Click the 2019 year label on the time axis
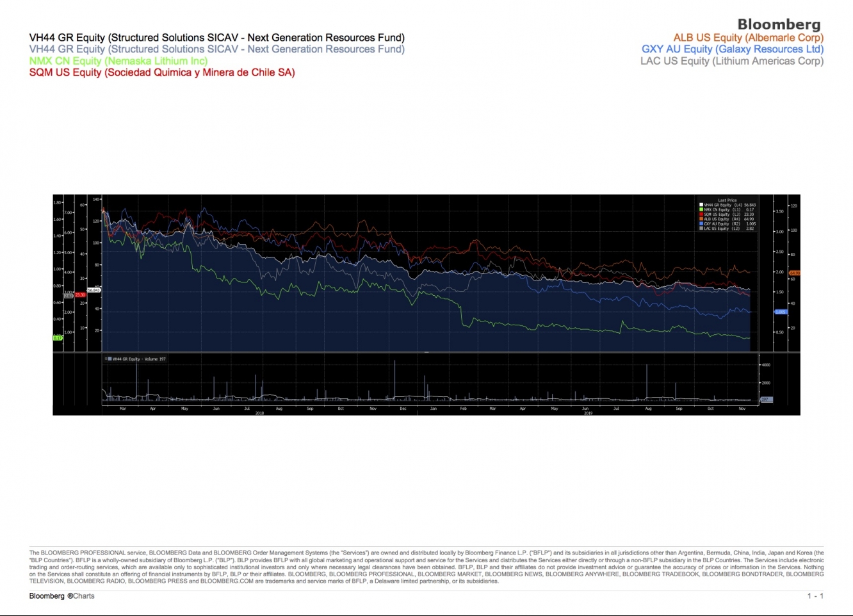853x616 pixels. [x=588, y=413]
